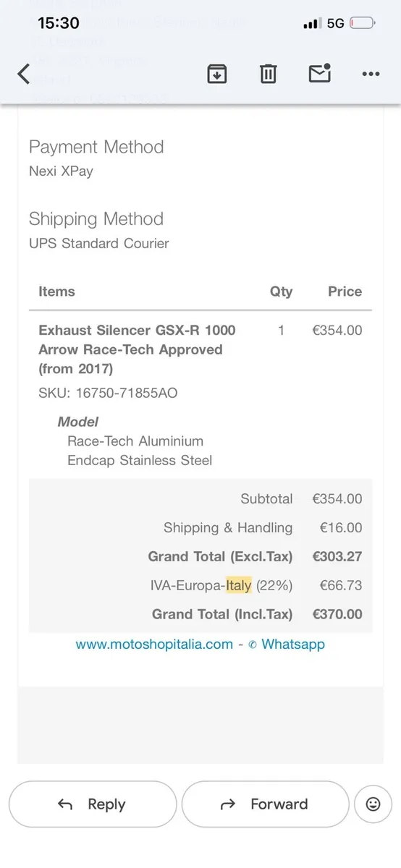This screenshot has height=868, width=401.
Task: Select the highlighted word Italy
Action: [x=238, y=585]
